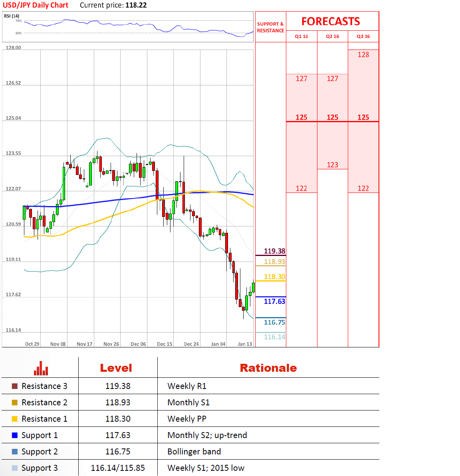Click the Resistance 1 yellow color swatch
This screenshot has width=460, height=476.
click(14, 419)
